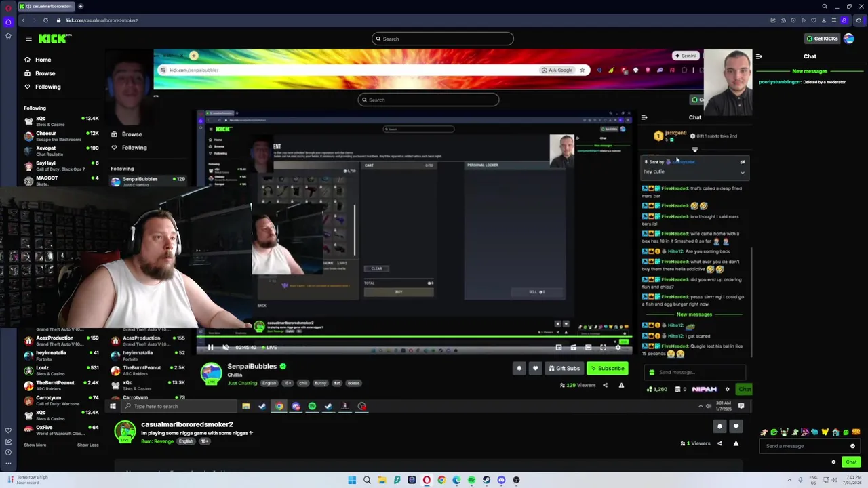Screen dimensions: 868x488
Task: Enable SenpaiBubbles notification bell
Action: (519, 369)
